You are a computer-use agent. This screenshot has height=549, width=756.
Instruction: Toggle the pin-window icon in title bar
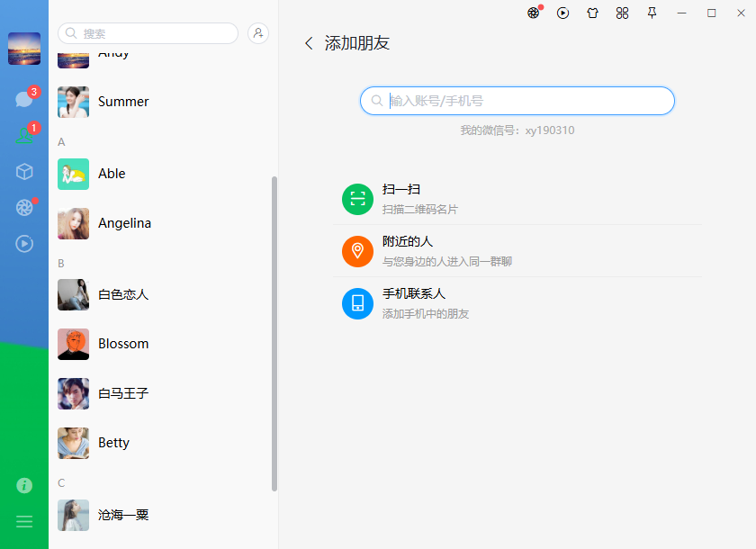click(x=652, y=13)
